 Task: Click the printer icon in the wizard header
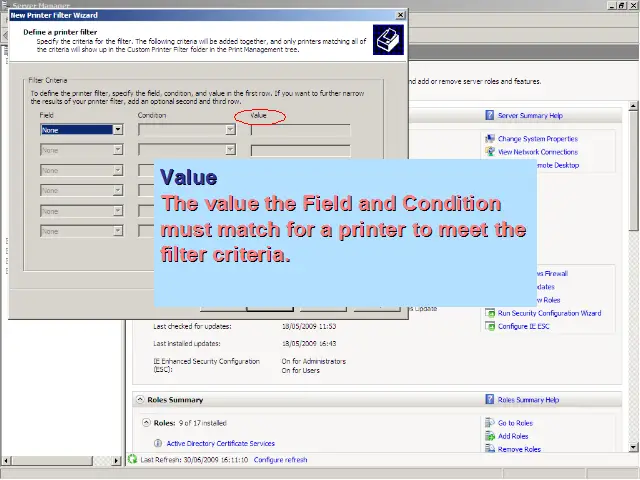pos(388,40)
